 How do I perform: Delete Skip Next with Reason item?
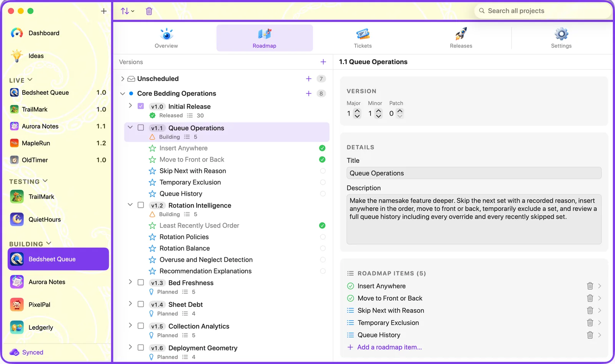coord(590,311)
